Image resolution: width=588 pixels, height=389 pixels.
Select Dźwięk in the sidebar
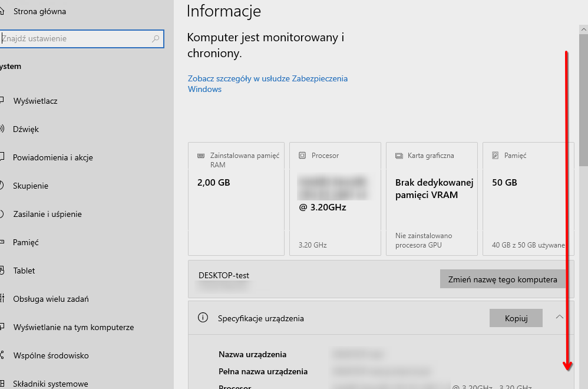(26, 129)
